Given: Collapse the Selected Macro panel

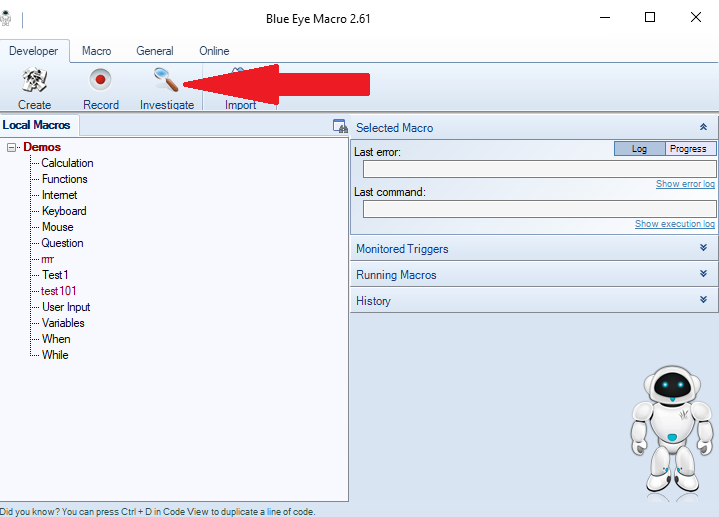Looking at the screenshot, I should point(703,127).
